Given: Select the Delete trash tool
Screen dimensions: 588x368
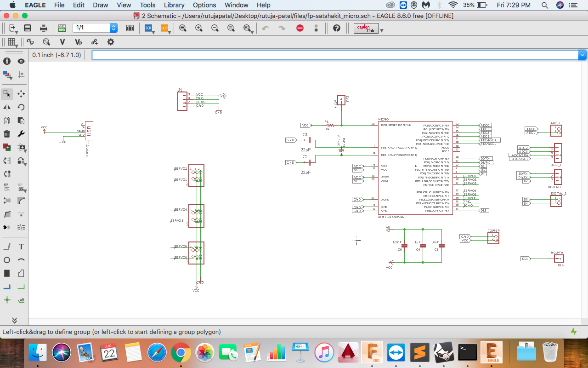Looking at the screenshot, I should pyautogui.click(x=7, y=134).
